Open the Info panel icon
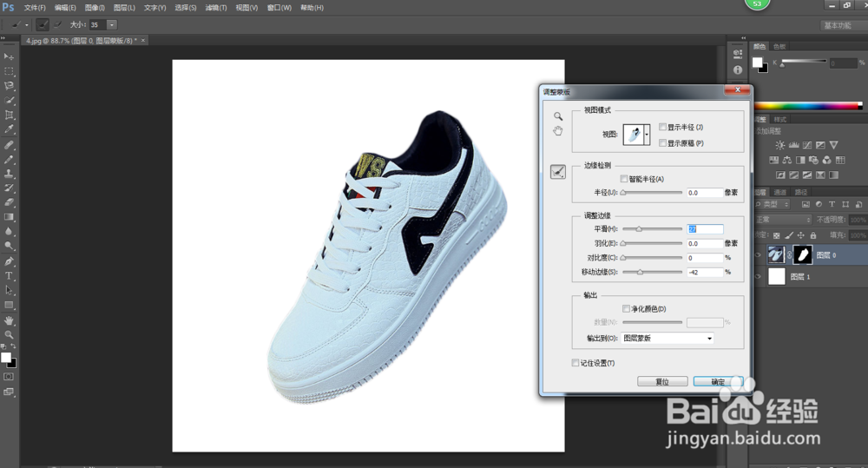The width and height of the screenshot is (868, 468). (x=737, y=69)
